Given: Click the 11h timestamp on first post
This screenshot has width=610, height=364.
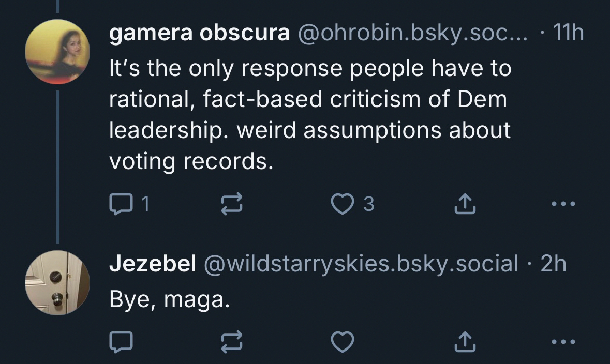Looking at the screenshot, I should [568, 34].
